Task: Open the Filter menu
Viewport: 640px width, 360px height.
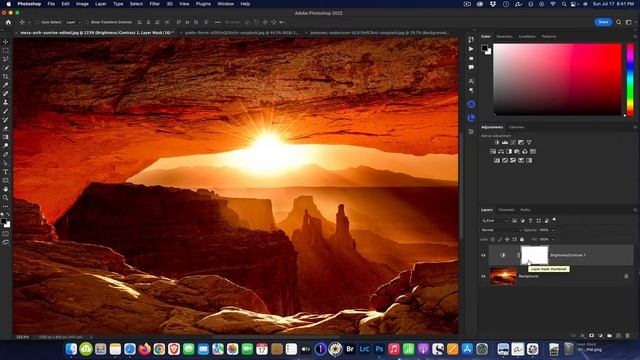Action: [x=155, y=4]
